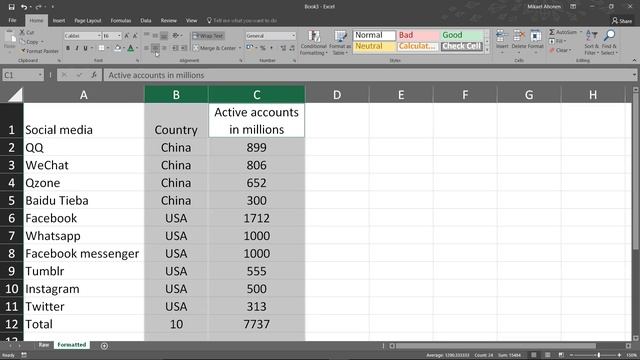This screenshot has width=640, height=360.
Task: Apply the Neutral cell style
Action: (374, 46)
